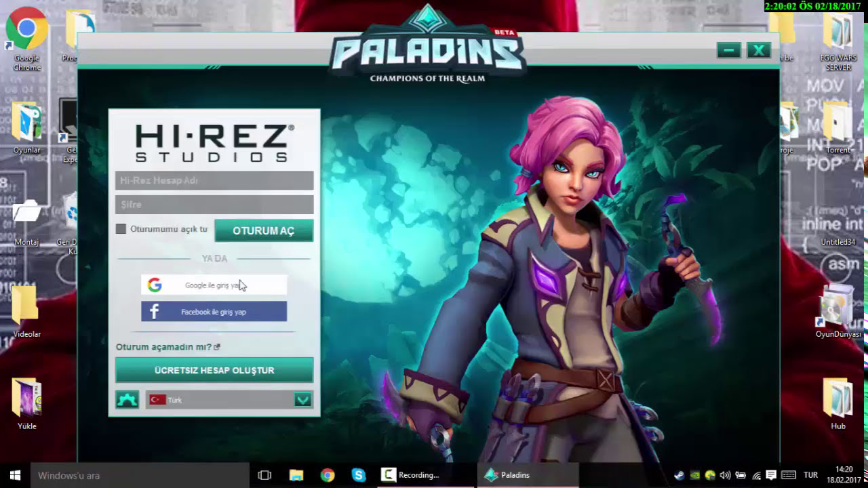Click the volume speaker tray icon
This screenshot has height=488, width=868.
(725, 475)
